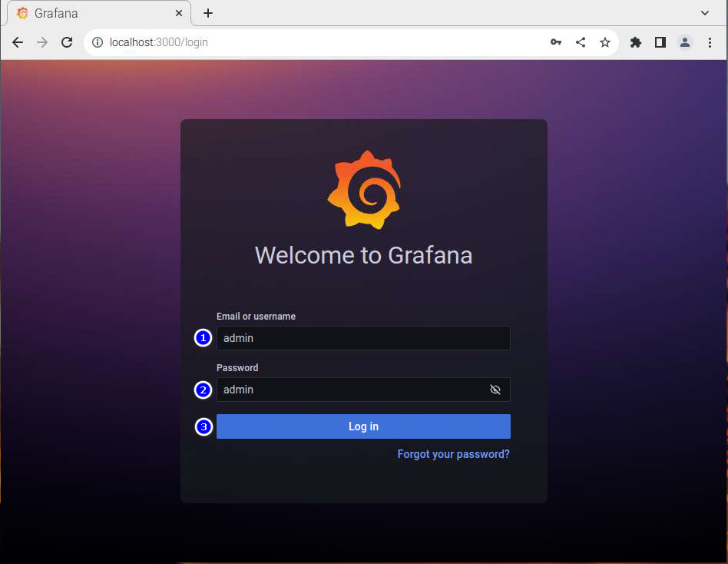This screenshot has height=564, width=728.
Task: View site information icon in address bar
Action: click(97, 42)
